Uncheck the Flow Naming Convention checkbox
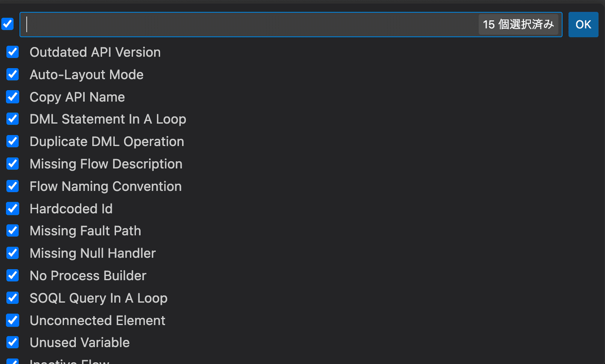The image size is (605, 364). (x=12, y=186)
